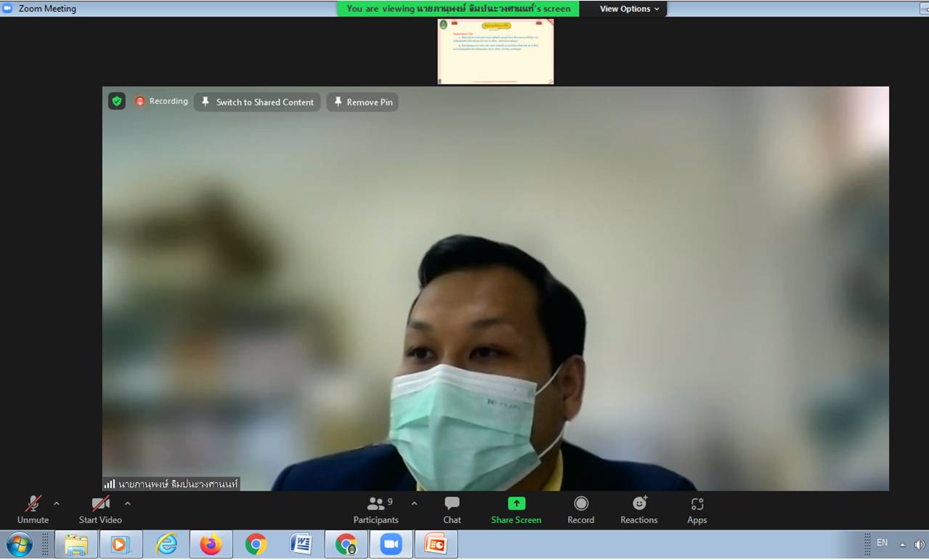Select the shared screen slide thumbnail

coord(495,52)
